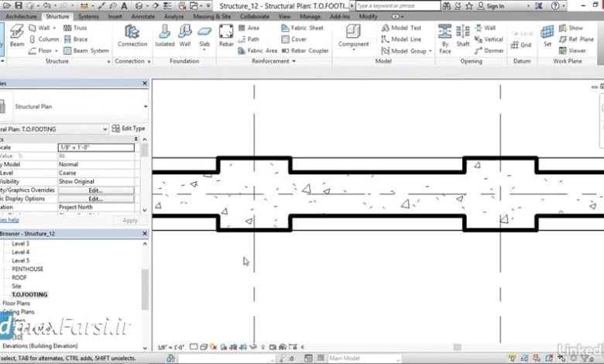Open structural Wall dropdown arrow
Viewport: 604px width, 364px height.
point(54,28)
